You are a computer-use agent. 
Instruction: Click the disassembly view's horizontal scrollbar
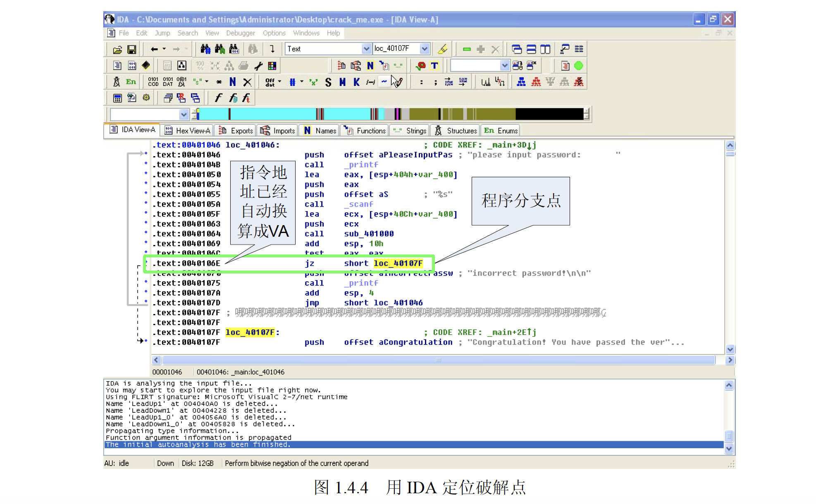(x=438, y=360)
